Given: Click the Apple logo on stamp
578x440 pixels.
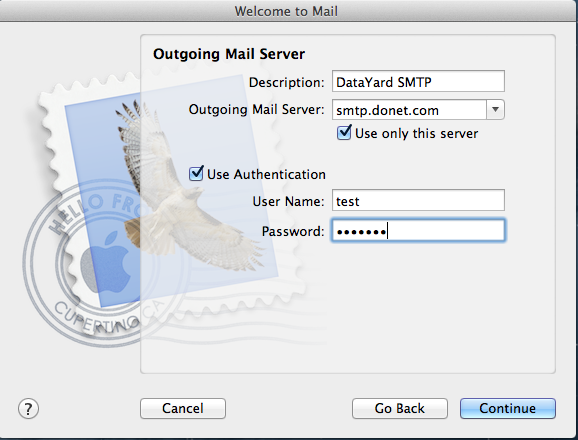Looking at the screenshot, I should (106, 262).
